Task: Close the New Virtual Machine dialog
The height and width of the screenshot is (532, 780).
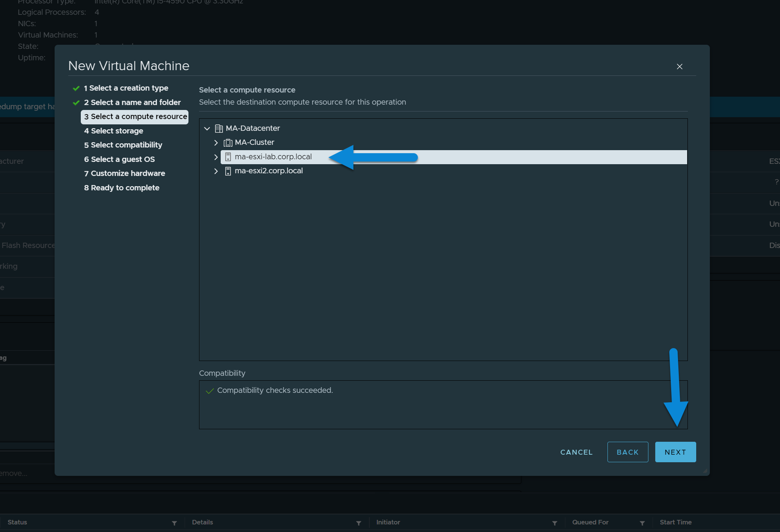Action: pos(680,66)
